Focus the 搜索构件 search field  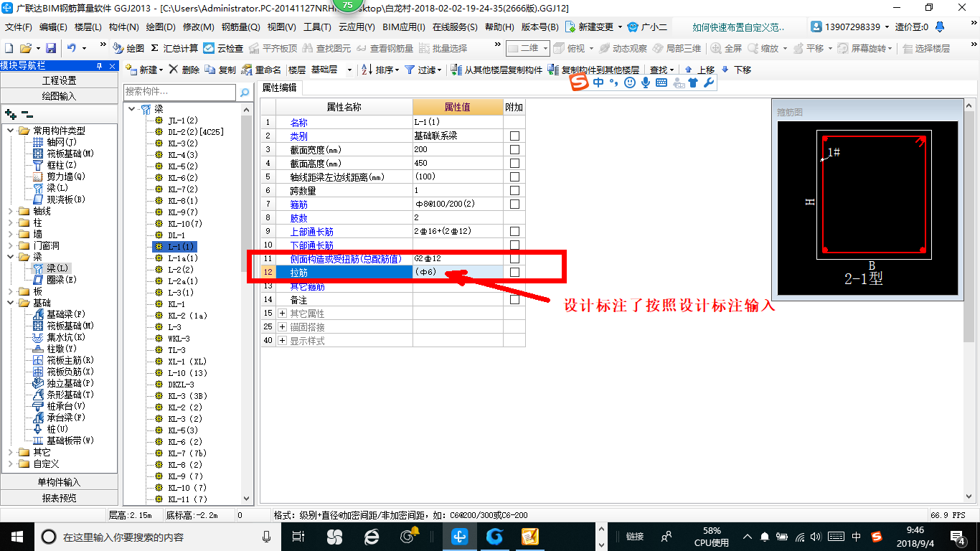179,92
